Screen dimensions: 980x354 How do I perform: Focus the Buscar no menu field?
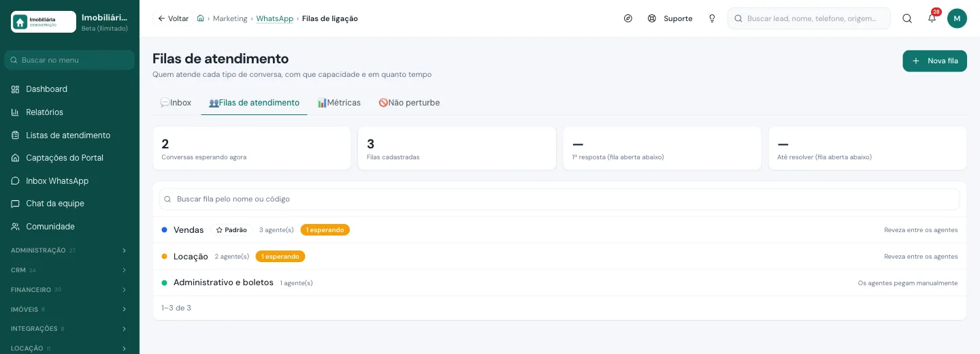click(69, 60)
